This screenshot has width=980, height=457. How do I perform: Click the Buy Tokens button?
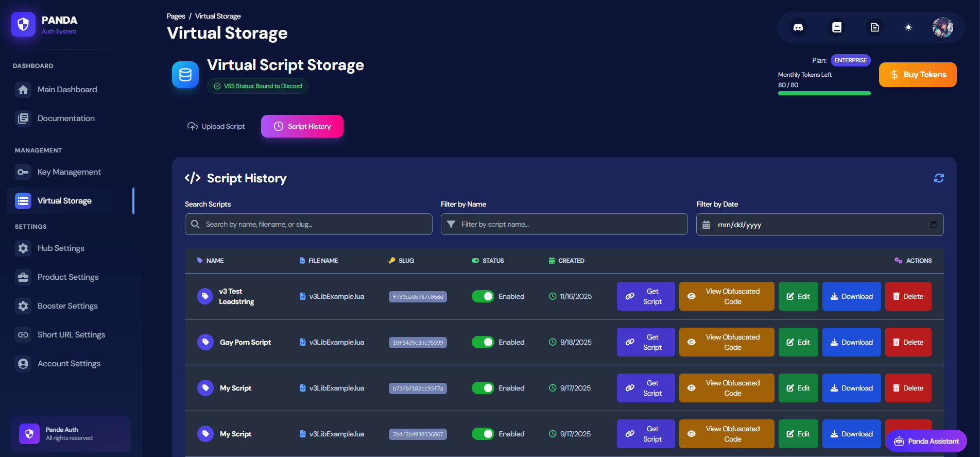[x=918, y=75]
